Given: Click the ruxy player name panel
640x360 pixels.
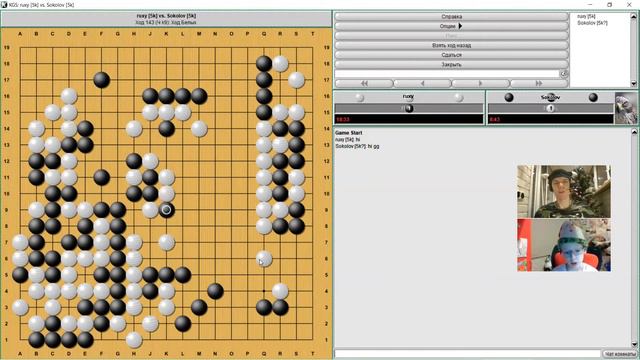Looking at the screenshot, I should 409,97.
